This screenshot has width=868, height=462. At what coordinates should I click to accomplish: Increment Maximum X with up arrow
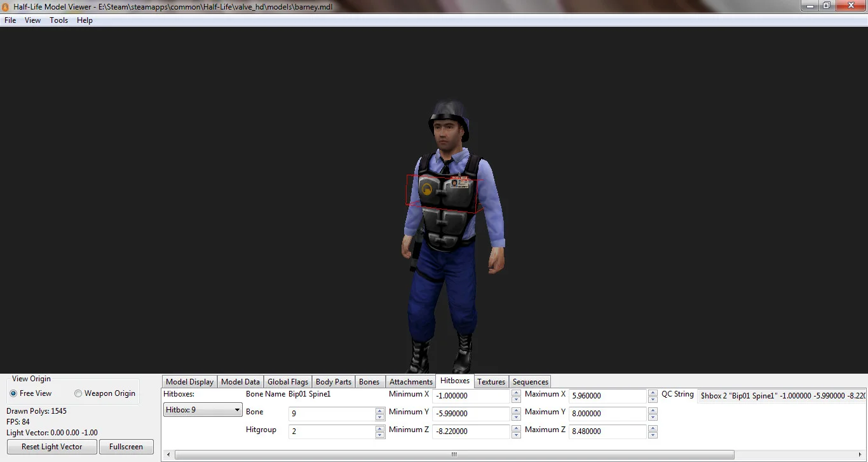point(653,393)
